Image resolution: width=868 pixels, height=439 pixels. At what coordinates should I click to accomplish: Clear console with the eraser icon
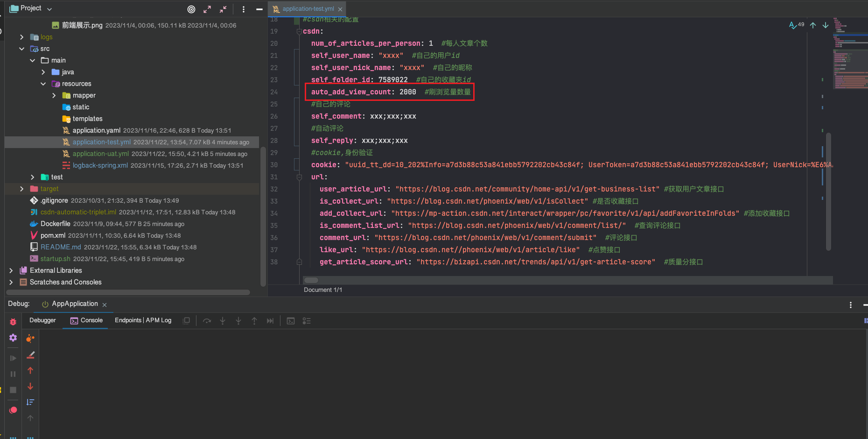click(30, 355)
